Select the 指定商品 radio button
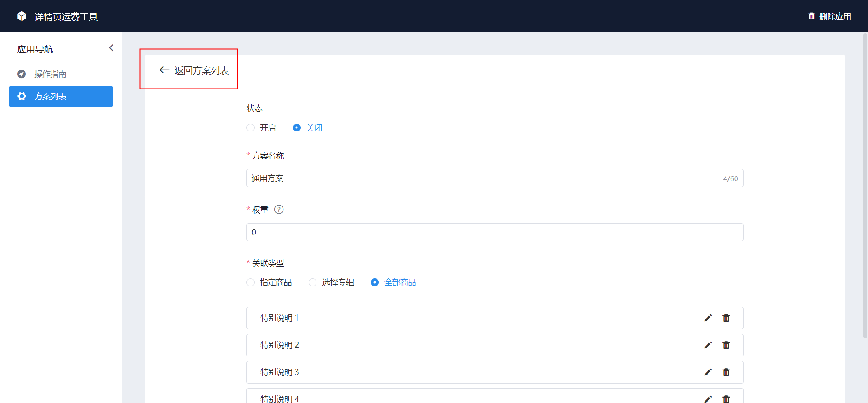 pyautogui.click(x=250, y=282)
